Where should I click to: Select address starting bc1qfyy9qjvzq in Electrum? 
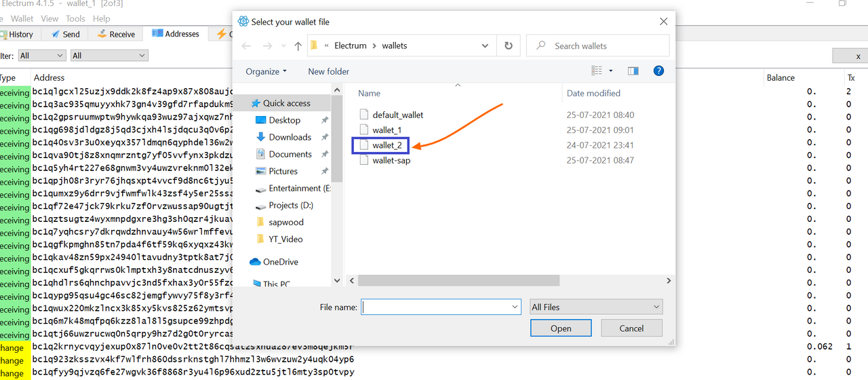point(193,373)
